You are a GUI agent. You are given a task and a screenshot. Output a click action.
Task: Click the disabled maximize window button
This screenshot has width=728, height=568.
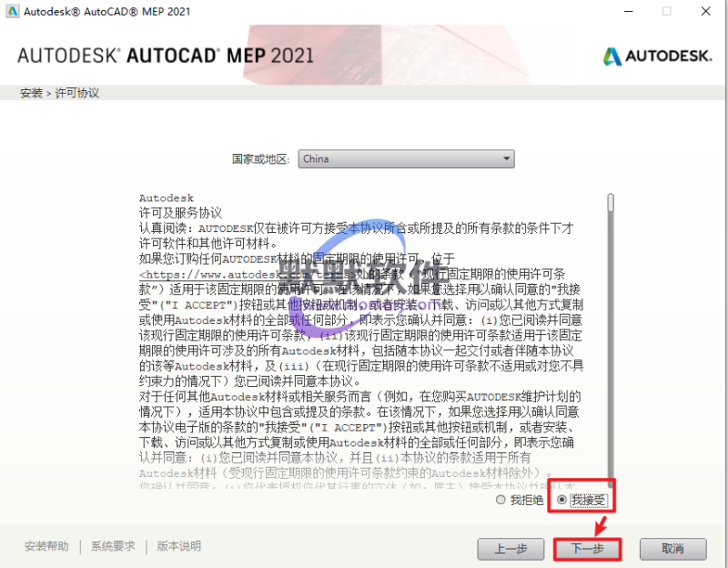(x=666, y=12)
